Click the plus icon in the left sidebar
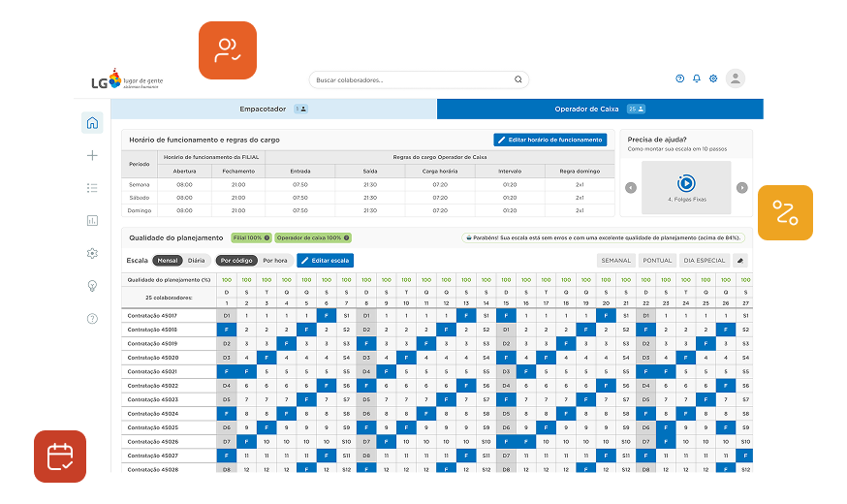The width and height of the screenshot is (847, 504). point(92,155)
